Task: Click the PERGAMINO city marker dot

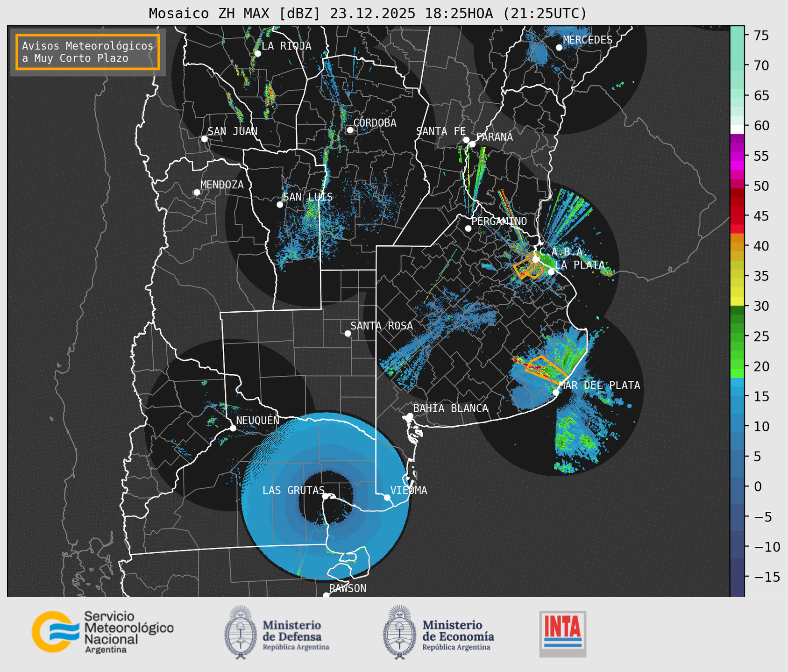Action: 468,229
